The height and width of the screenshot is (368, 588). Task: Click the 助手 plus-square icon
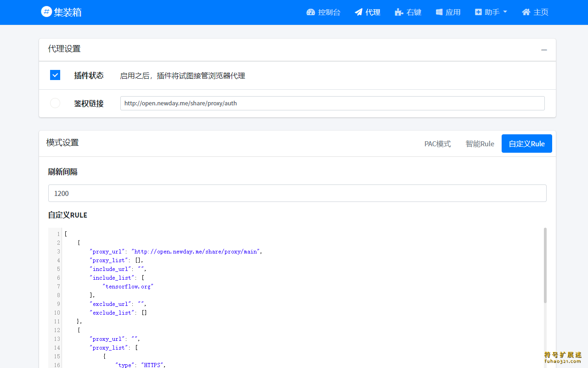pos(479,12)
